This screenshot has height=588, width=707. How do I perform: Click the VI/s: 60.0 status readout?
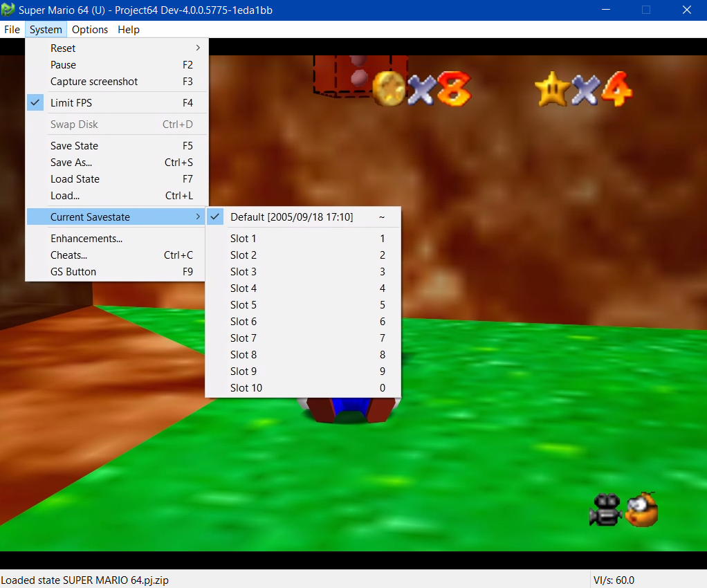point(614,580)
